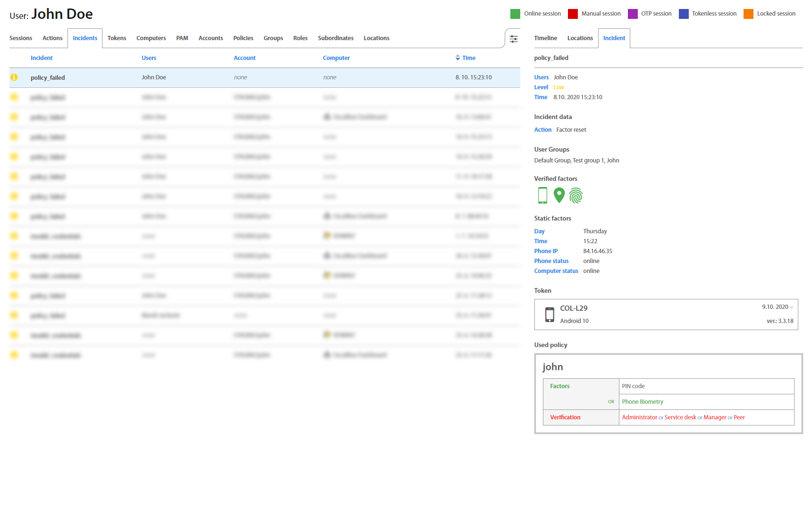This screenshot has width=812, height=510.
Task: Switch to the Sessions tab
Action: (21, 38)
